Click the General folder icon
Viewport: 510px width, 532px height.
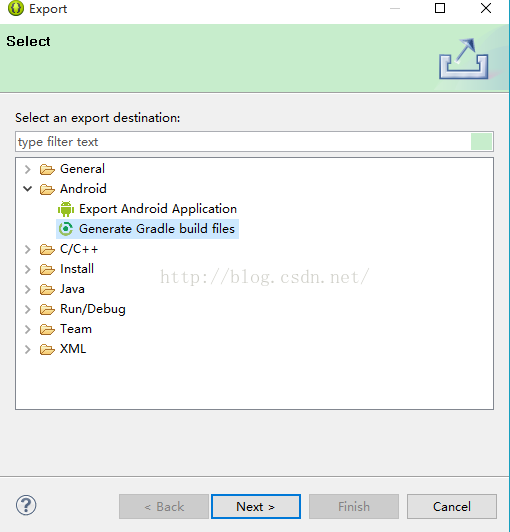47,169
